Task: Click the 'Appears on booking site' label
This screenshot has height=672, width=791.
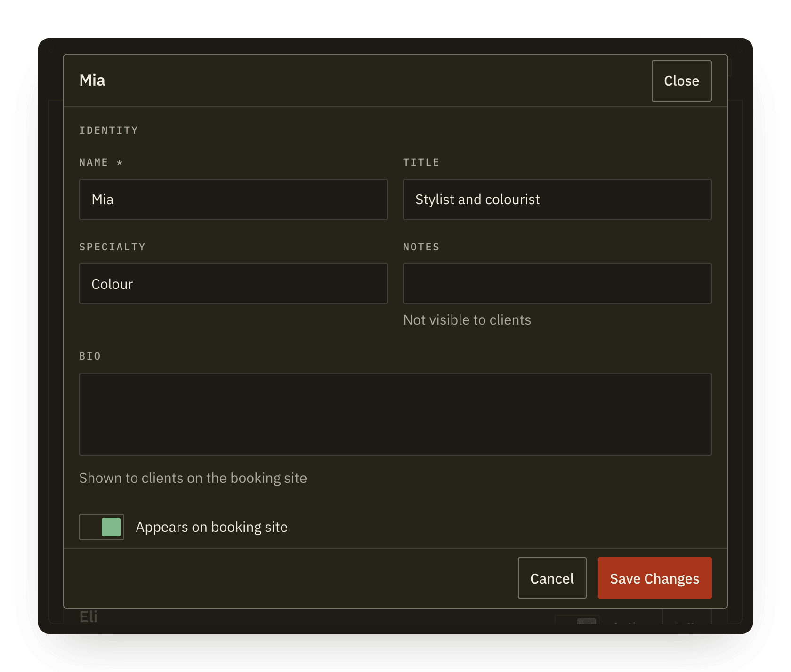Action: pyautogui.click(x=211, y=527)
